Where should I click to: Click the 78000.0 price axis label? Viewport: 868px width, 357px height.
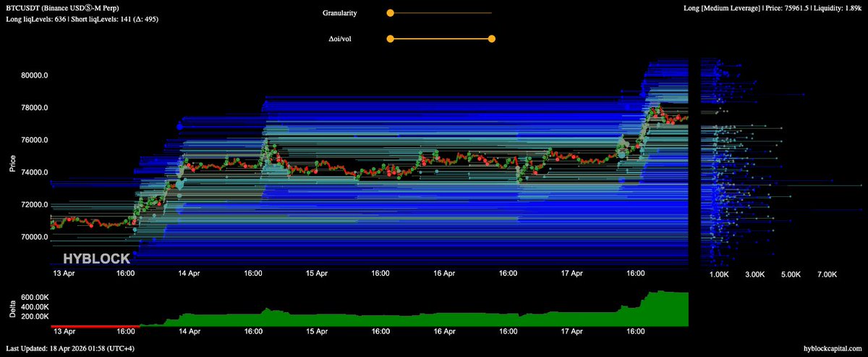coord(34,108)
